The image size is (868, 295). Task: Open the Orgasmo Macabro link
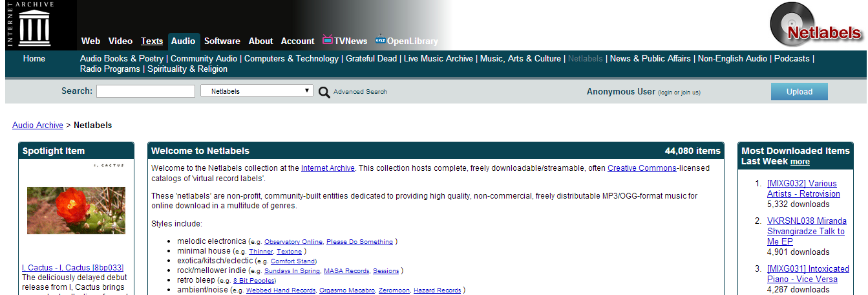click(347, 290)
